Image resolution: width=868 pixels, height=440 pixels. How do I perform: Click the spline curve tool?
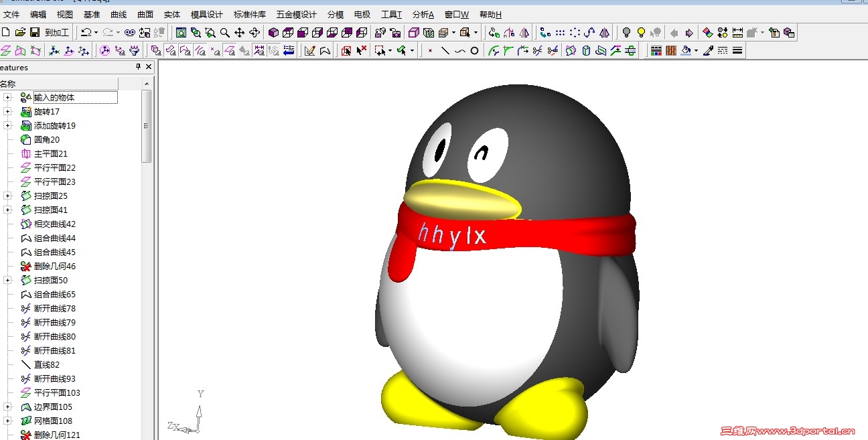(x=459, y=50)
